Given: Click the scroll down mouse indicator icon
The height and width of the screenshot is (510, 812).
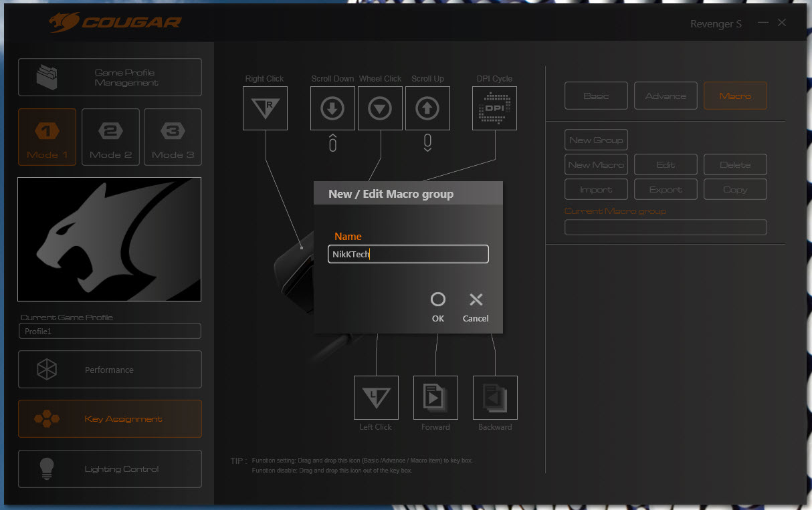Looking at the screenshot, I should click(332, 143).
